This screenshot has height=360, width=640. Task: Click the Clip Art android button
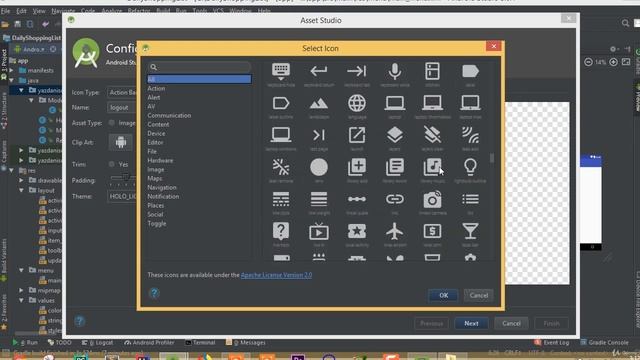(120, 142)
